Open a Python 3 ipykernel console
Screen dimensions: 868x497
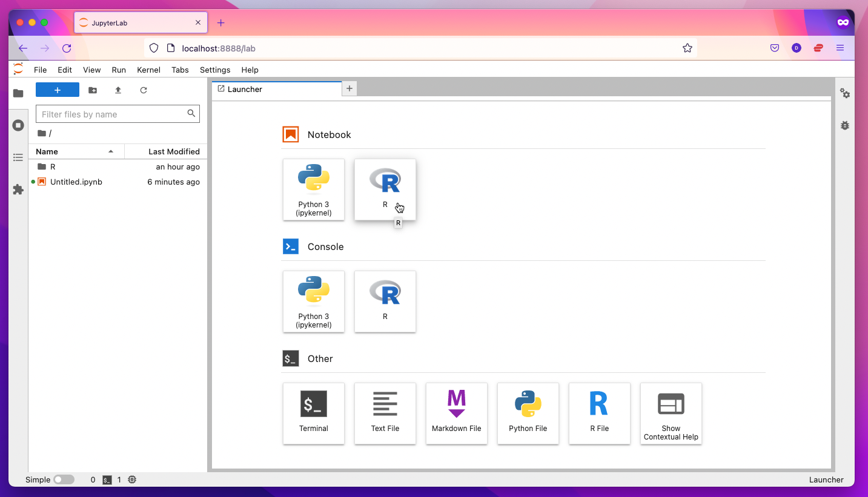[314, 301]
